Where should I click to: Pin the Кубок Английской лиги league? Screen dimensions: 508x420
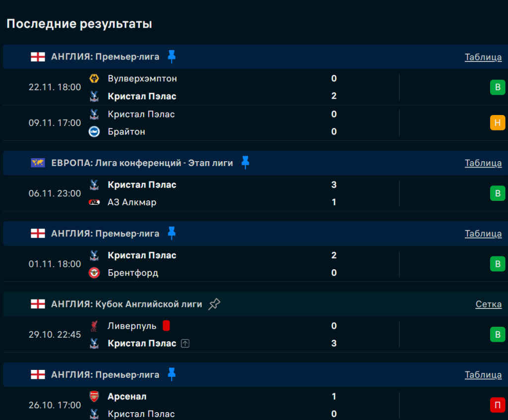point(214,304)
